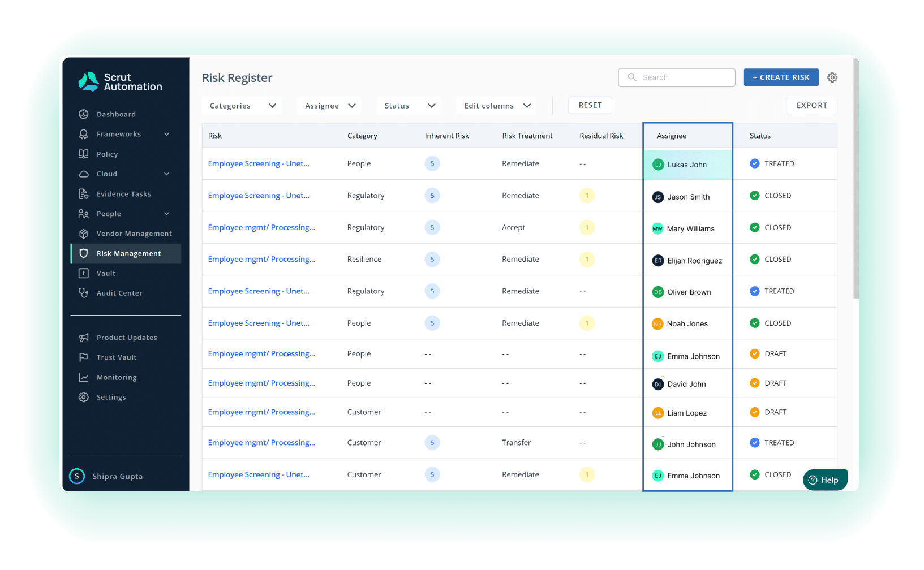
Task: Open the first Employee Screening risk link
Action: pyautogui.click(x=259, y=163)
